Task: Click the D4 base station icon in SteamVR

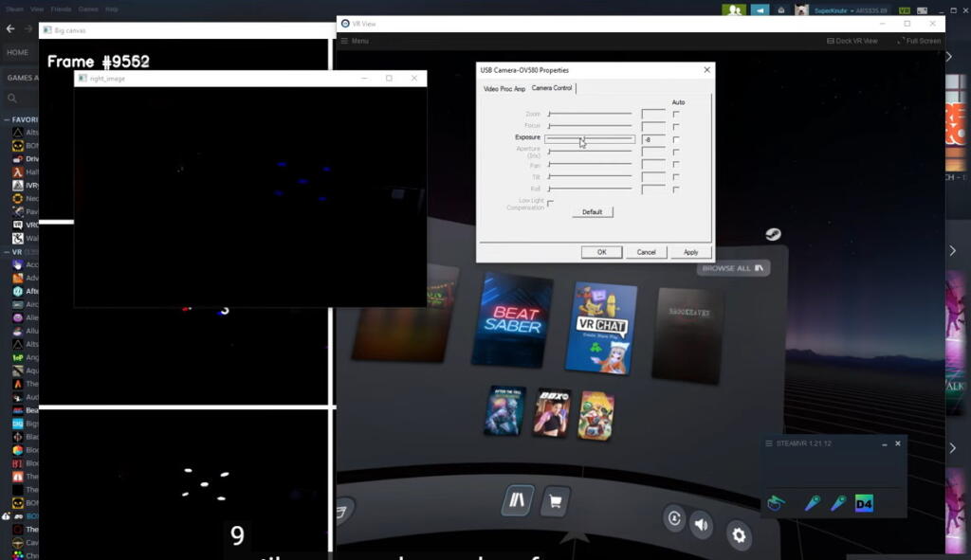Action: click(864, 503)
